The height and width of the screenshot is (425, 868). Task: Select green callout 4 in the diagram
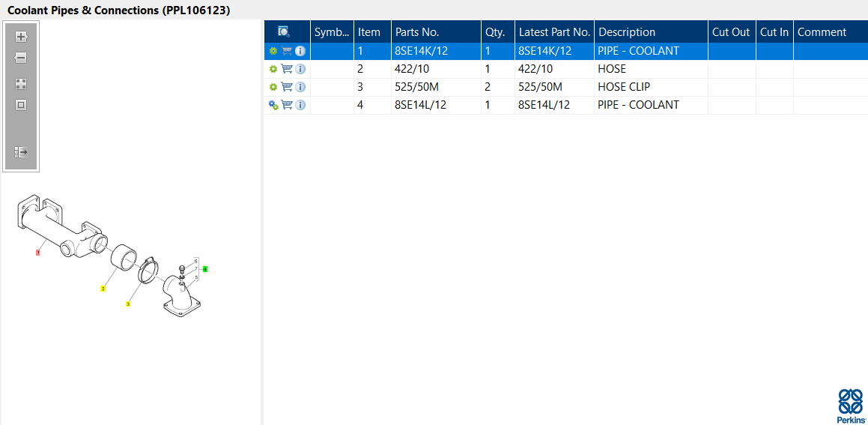(x=204, y=269)
